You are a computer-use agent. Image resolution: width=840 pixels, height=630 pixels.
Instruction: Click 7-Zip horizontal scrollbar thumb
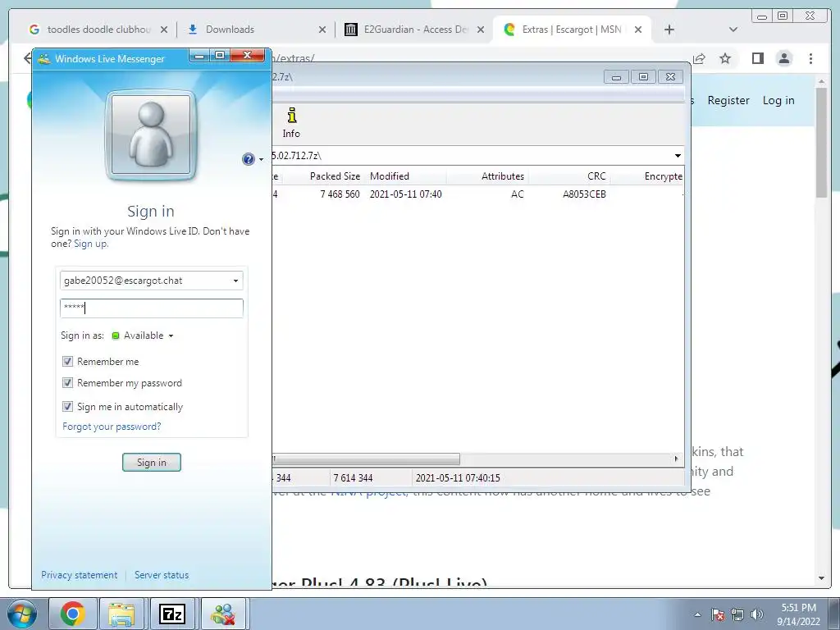pyautogui.click(x=367, y=459)
